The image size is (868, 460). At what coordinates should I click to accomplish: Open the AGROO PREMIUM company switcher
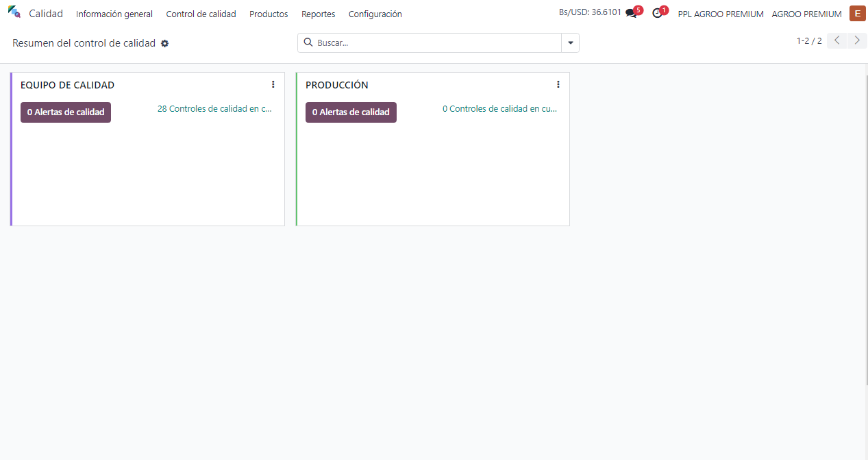pyautogui.click(x=806, y=14)
